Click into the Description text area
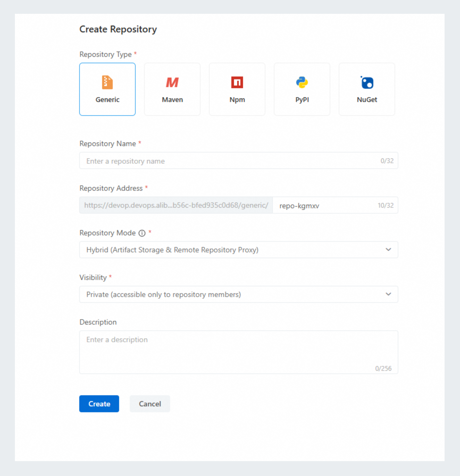 [x=239, y=352]
